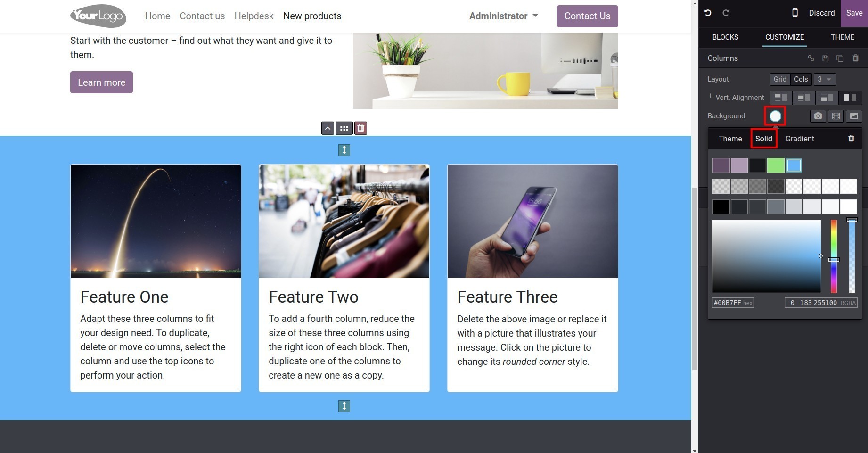This screenshot has width=868, height=453.
Task: Click the red trash icon above the blue section
Action: pyautogui.click(x=360, y=128)
